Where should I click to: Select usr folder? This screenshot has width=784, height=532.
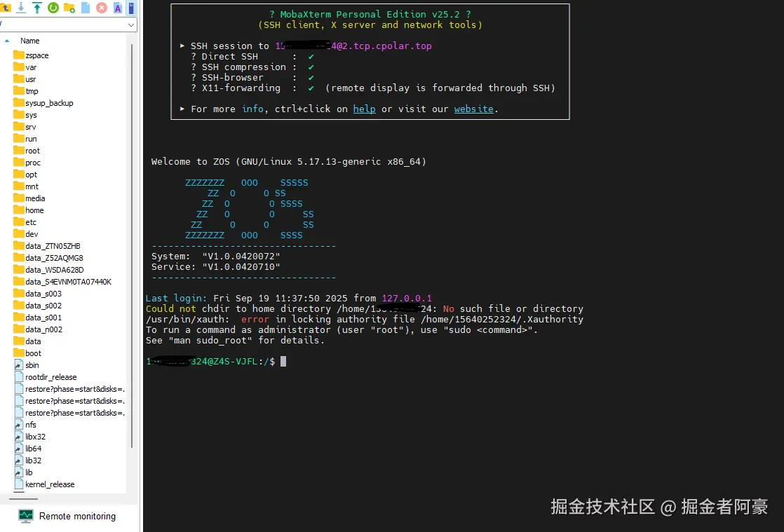click(25, 79)
